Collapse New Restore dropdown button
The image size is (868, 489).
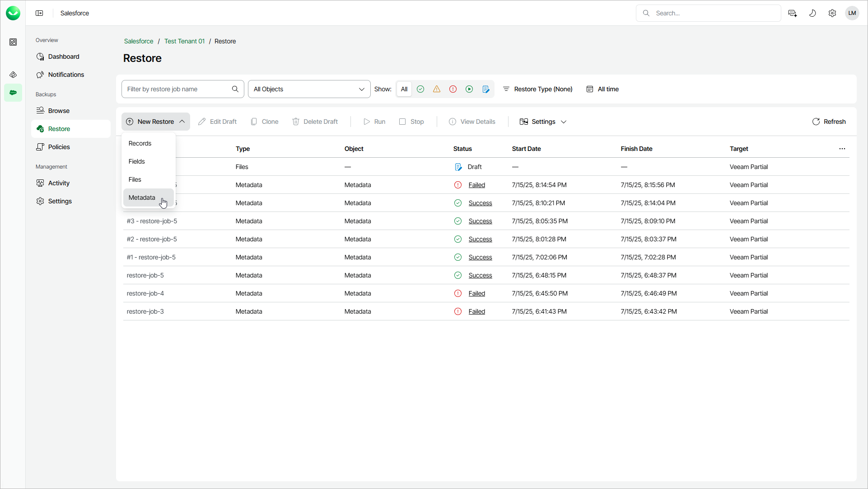tap(155, 122)
